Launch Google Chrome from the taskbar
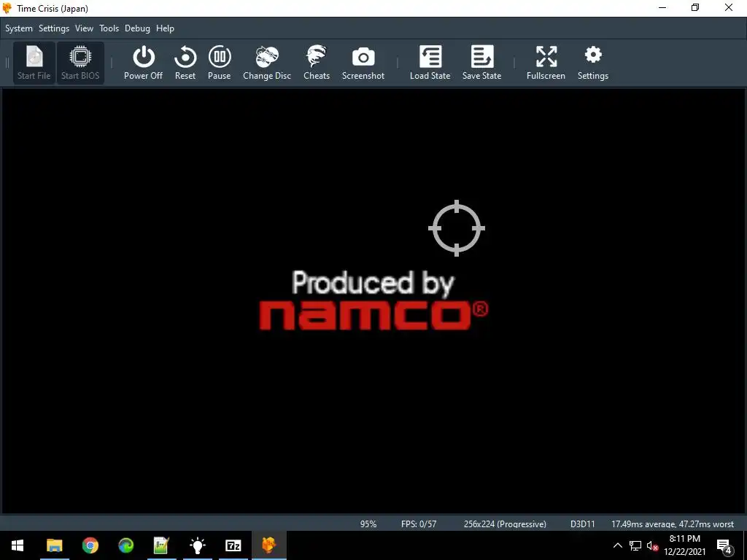 (90, 545)
